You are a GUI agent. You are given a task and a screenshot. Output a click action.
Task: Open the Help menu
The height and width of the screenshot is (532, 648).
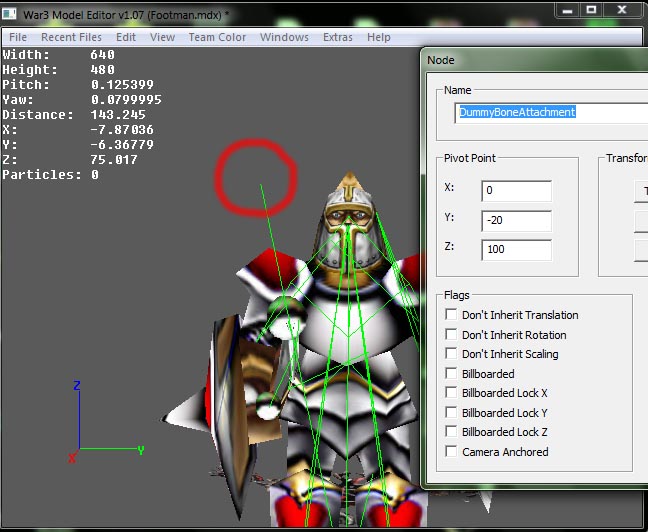(379, 37)
